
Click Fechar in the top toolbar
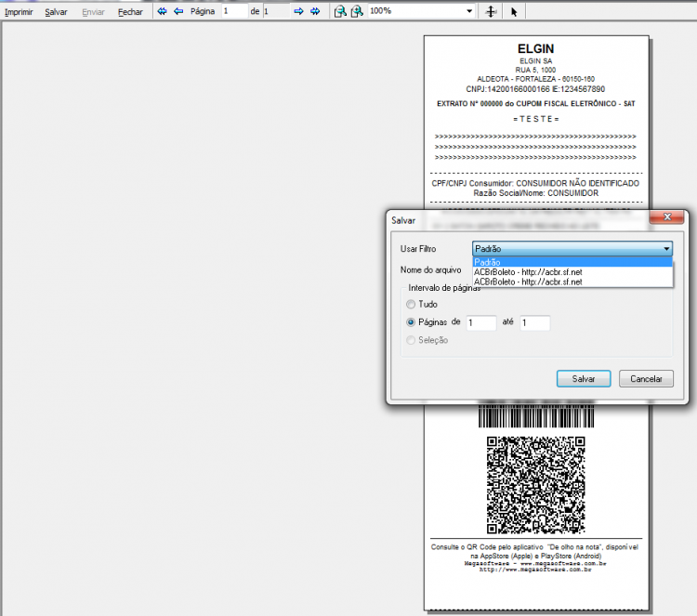coord(130,12)
